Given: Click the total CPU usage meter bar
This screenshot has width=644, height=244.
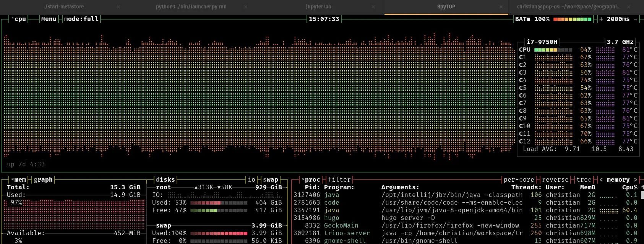Looking at the screenshot, I should [x=553, y=50].
